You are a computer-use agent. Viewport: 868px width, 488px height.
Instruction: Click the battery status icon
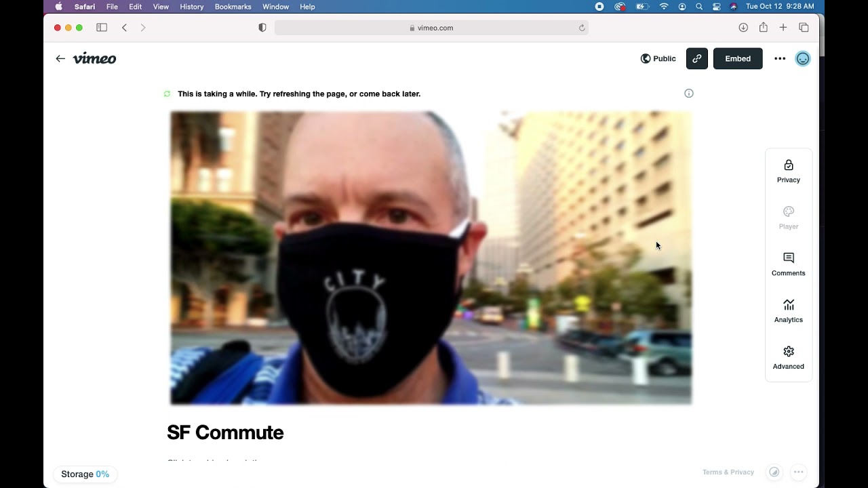(x=642, y=7)
